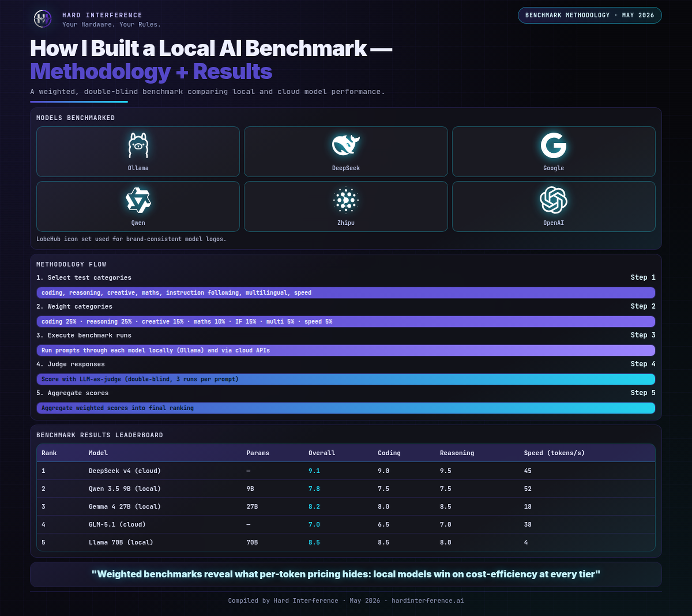Click the Ollama llama icon
The height and width of the screenshot is (616, 692).
coord(138,145)
